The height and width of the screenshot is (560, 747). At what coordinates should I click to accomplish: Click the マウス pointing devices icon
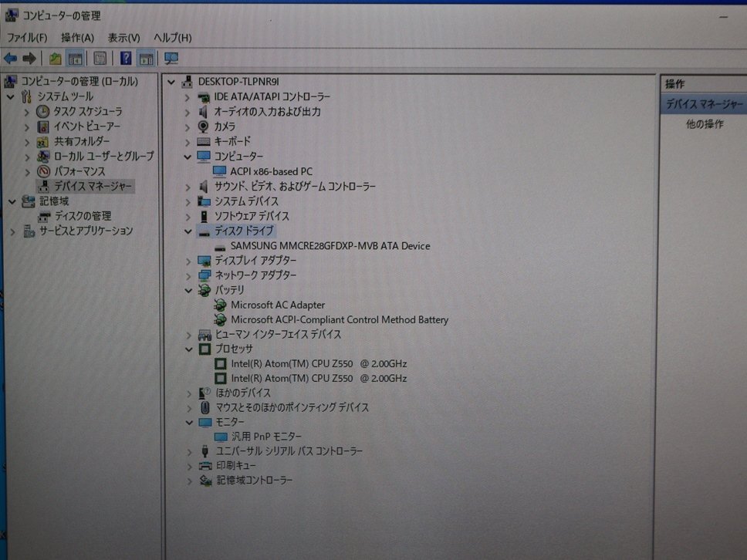point(204,407)
